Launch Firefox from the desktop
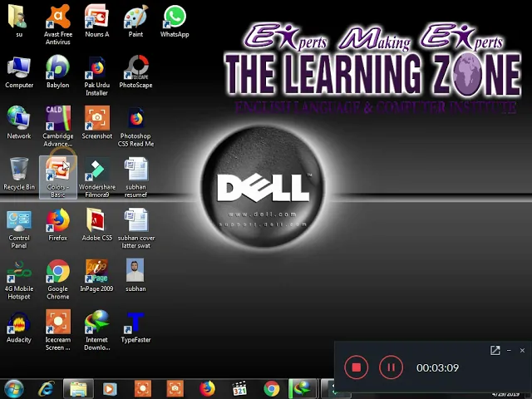 (x=58, y=225)
